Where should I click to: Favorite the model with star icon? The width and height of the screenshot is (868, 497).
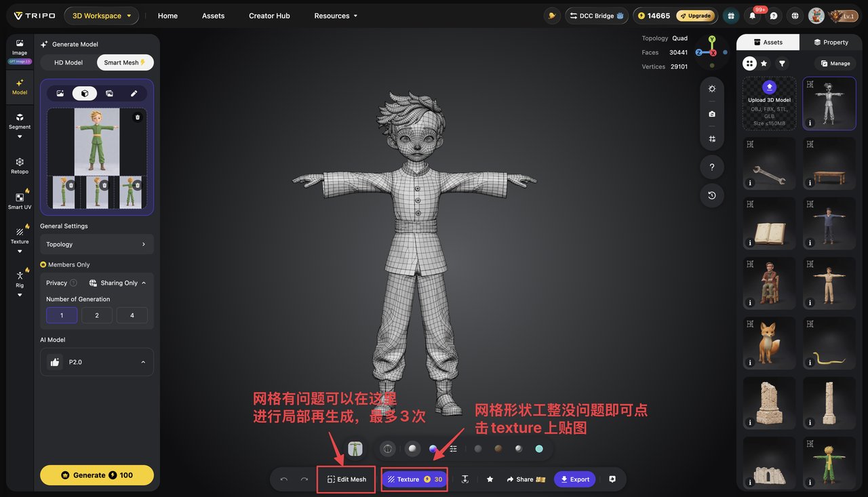pos(490,479)
